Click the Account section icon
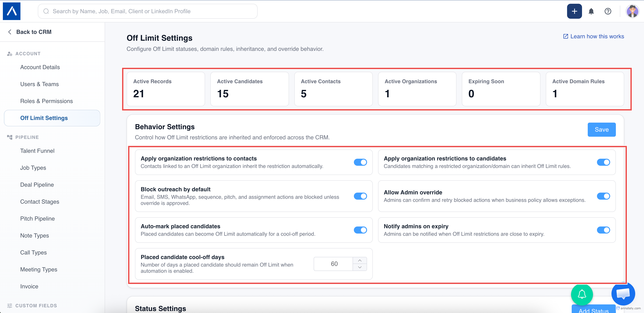This screenshot has width=644, height=313. [9, 53]
